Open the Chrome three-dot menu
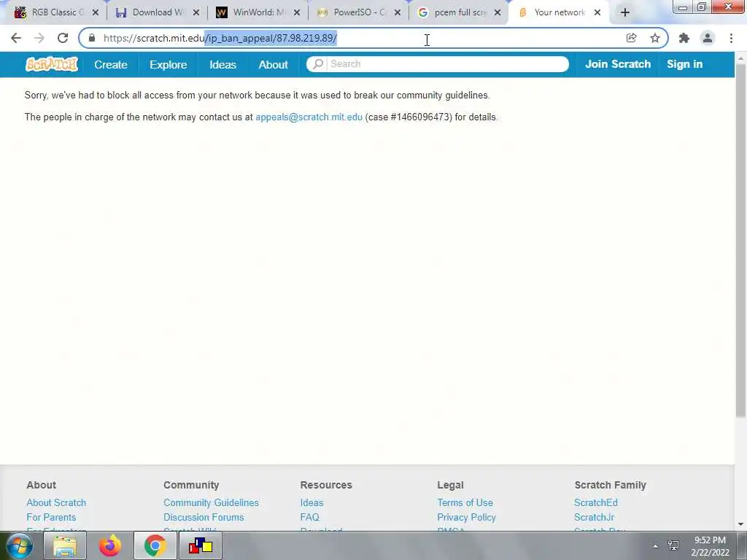 pos(731,38)
